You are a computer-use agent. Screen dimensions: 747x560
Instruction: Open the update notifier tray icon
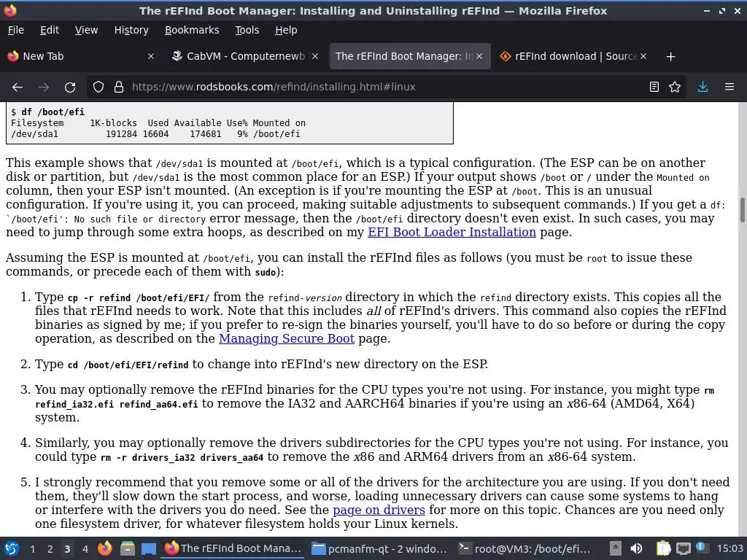pos(701,548)
